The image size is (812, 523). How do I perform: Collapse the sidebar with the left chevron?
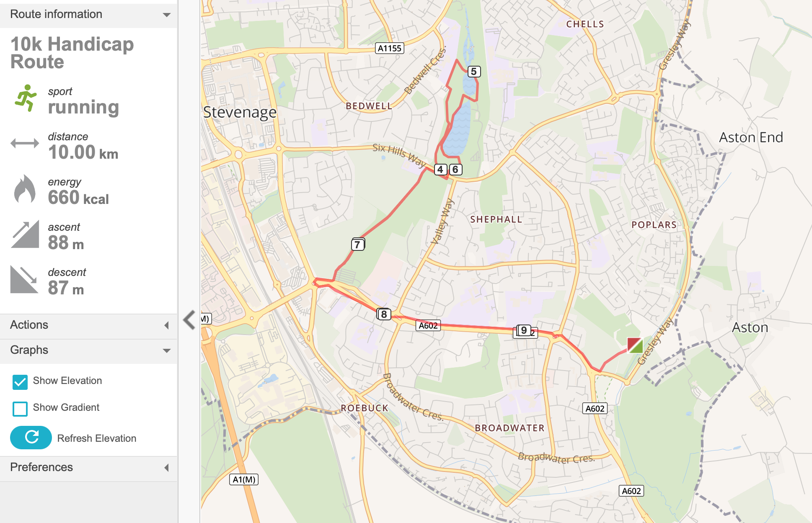pos(189,320)
